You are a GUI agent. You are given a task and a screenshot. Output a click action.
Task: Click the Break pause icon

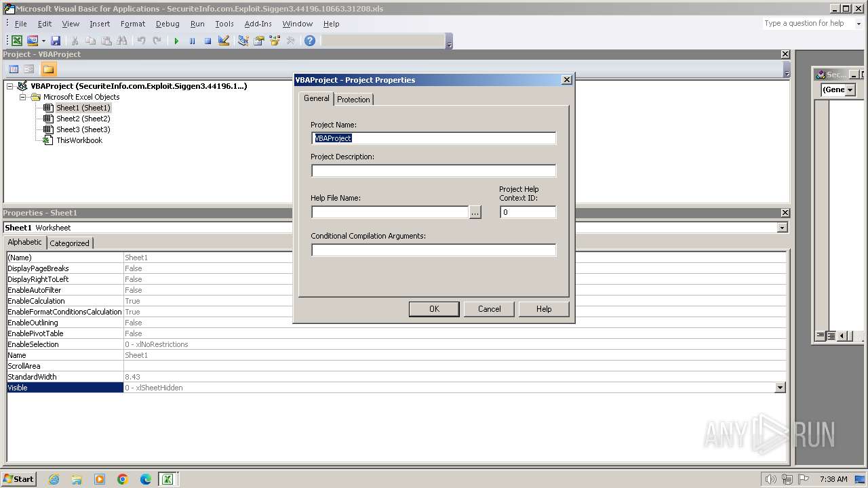pyautogui.click(x=192, y=41)
